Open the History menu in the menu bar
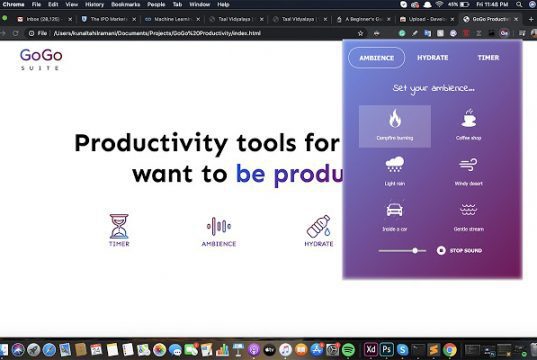Screen dimensions: 537x360 94,4
